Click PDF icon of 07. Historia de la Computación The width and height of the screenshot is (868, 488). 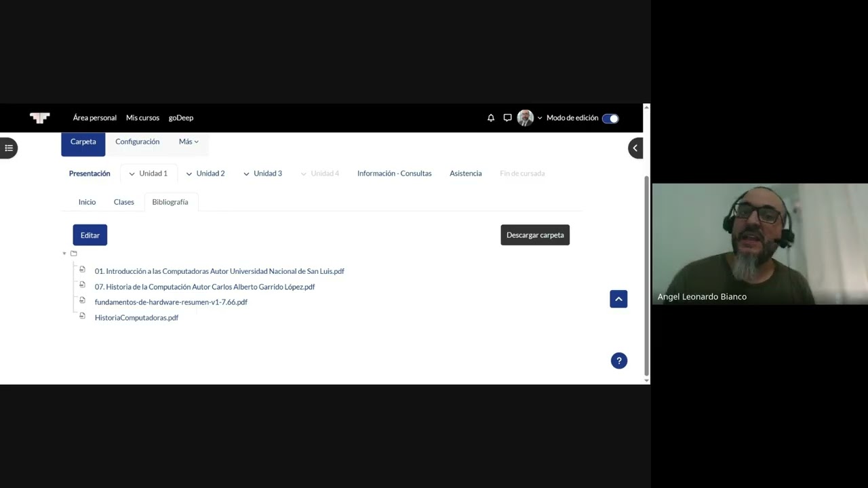pyautogui.click(x=82, y=285)
